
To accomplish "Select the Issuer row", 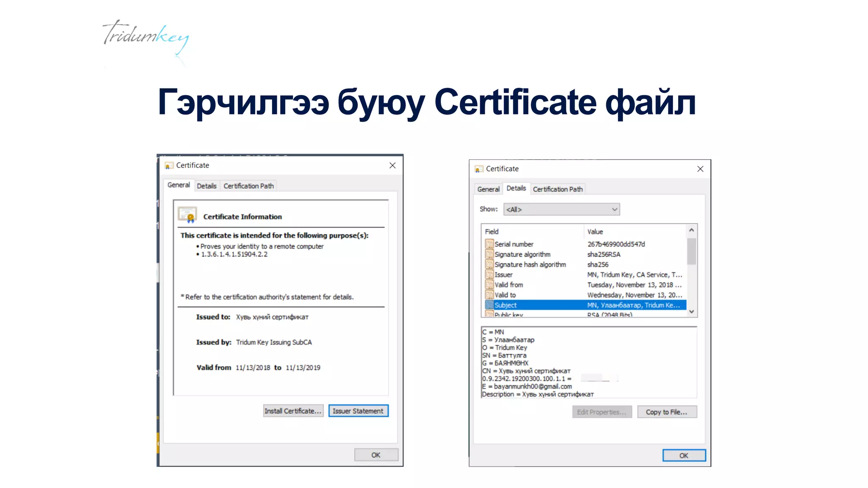I will [x=585, y=274].
